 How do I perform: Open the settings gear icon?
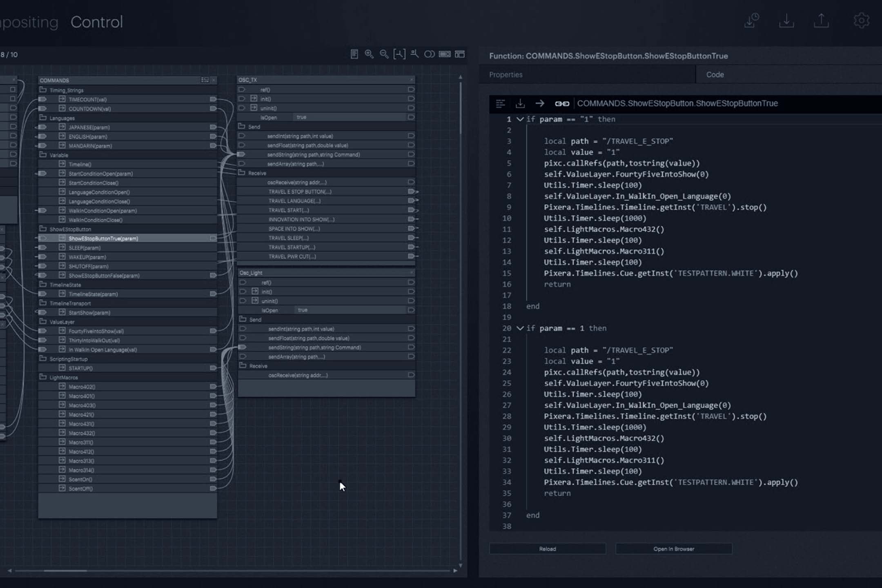pos(861,20)
